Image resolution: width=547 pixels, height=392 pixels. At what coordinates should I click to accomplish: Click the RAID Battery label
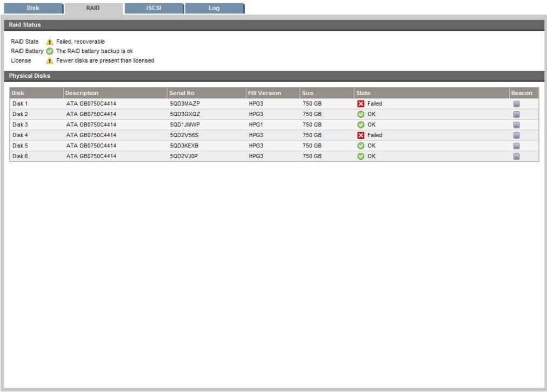tap(27, 51)
